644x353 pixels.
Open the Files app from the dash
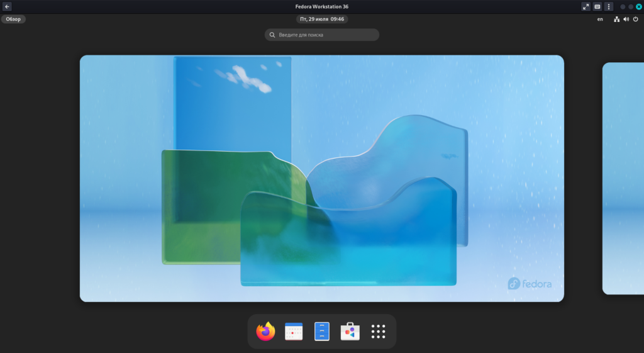(x=322, y=332)
